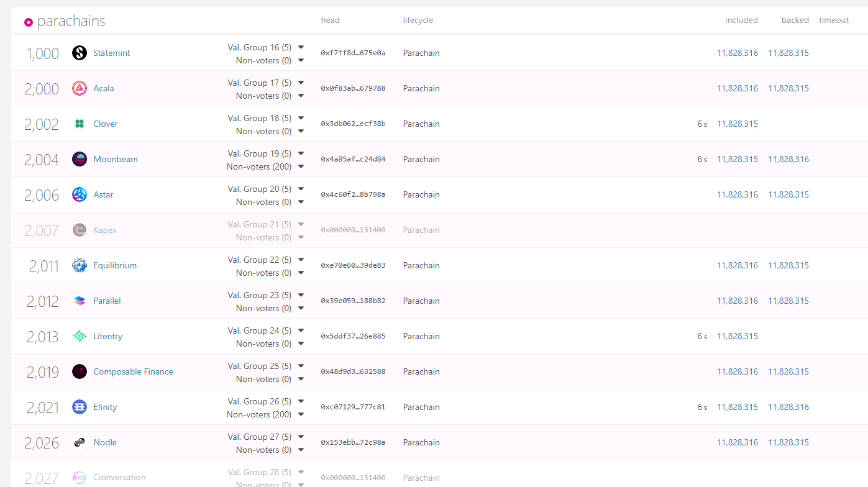The image size is (868, 487).
Task: Click the Moonbeam logo icon
Action: (79, 159)
